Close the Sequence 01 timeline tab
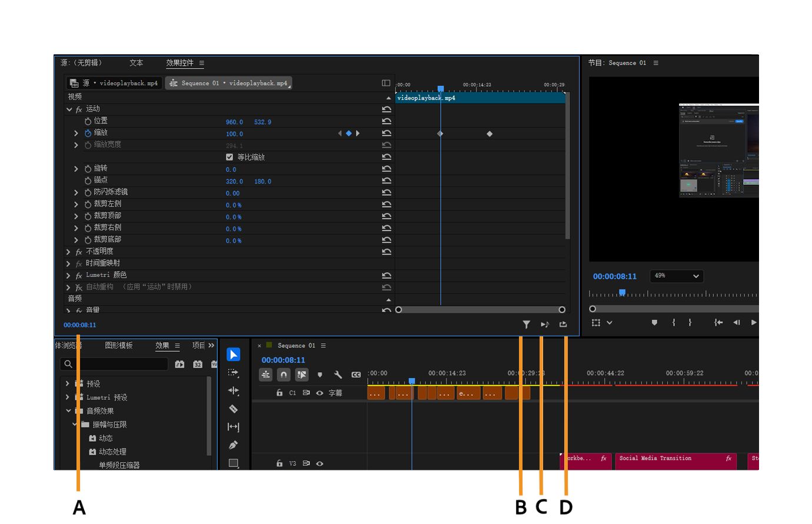The width and height of the screenshot is (812, 524). (x=259, y=346)
